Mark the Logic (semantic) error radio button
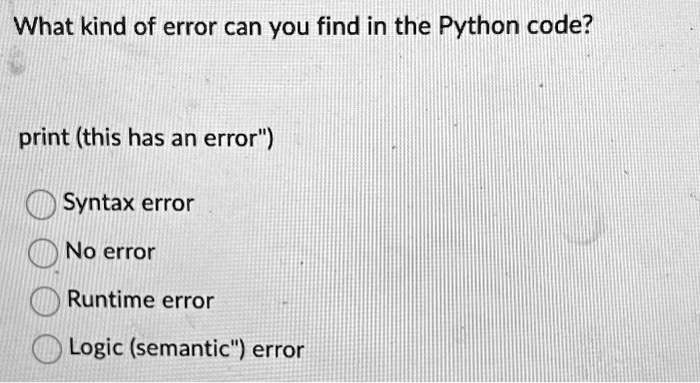The image size is (700, 383). pos(47,349)
